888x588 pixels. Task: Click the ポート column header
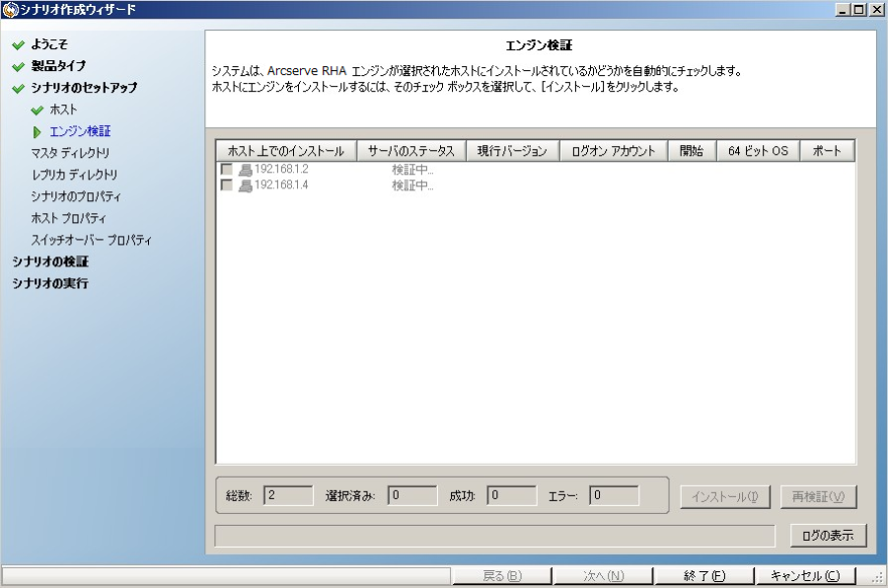coord(827,151)
